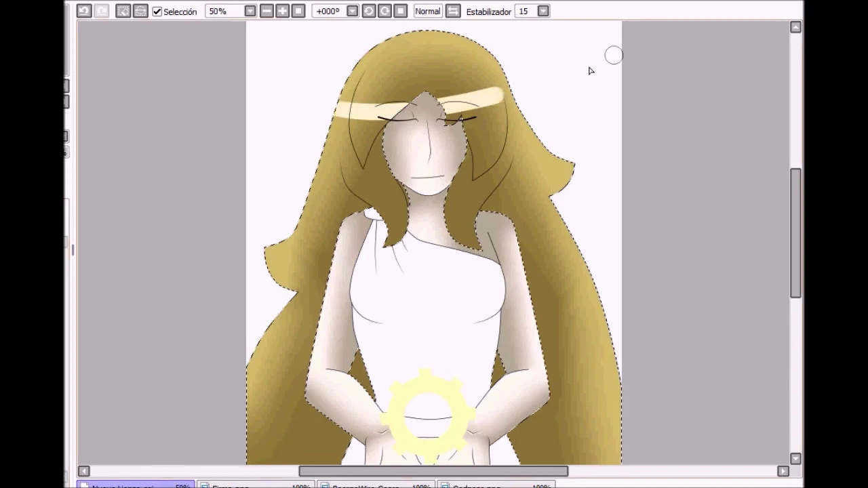The height and width of the screenshot is (488, 868).
Task: Click the Normal view button
Action: [x=427, y=11]
